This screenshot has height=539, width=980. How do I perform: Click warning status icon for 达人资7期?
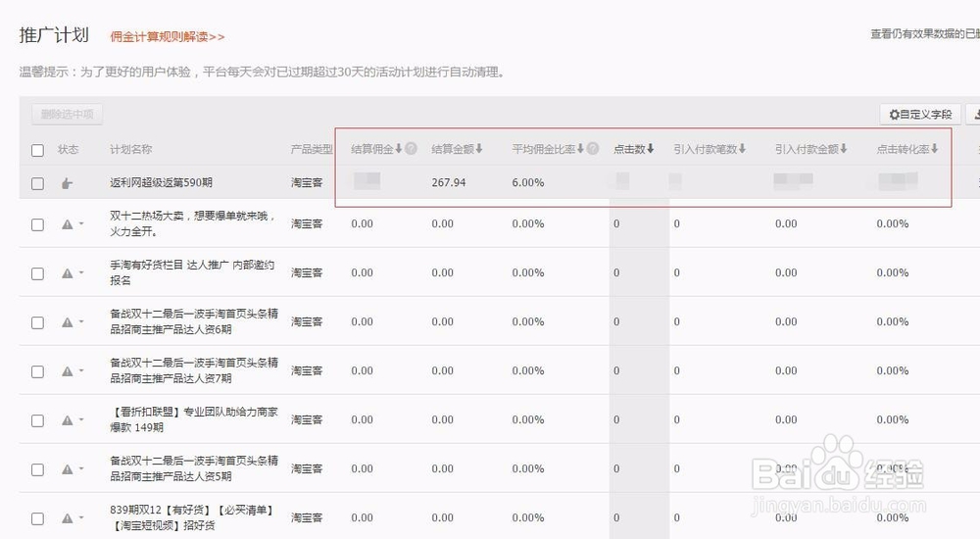point(67,371)
